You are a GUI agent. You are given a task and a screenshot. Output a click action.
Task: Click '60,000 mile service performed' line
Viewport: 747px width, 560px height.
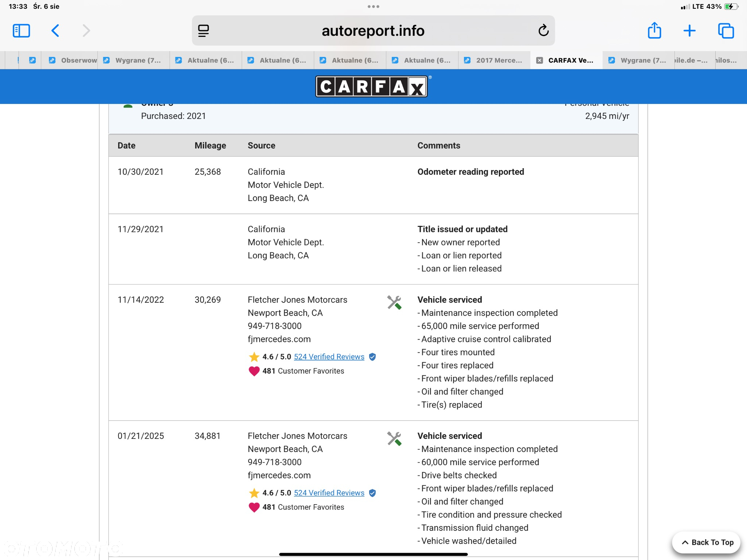point(478,462)
